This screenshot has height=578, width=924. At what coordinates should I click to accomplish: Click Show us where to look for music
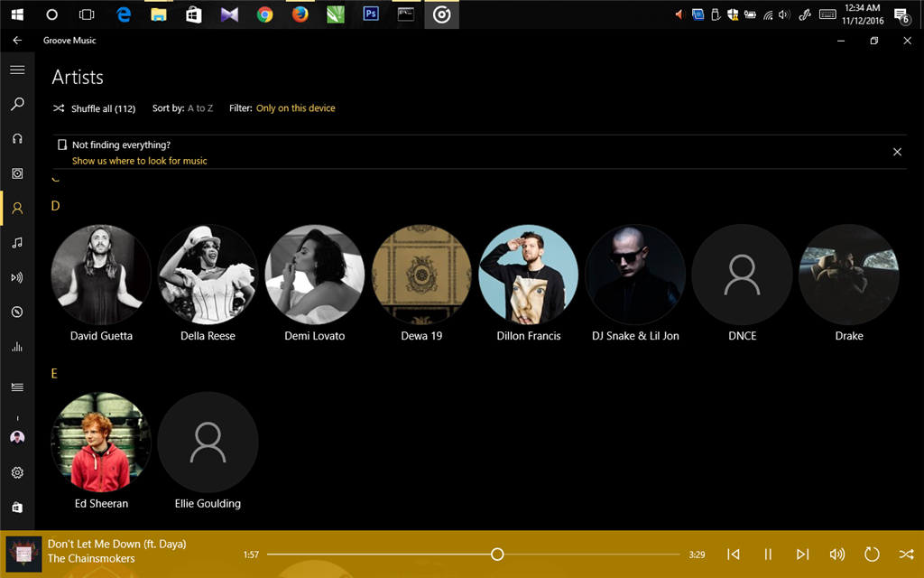click(140, 161)
